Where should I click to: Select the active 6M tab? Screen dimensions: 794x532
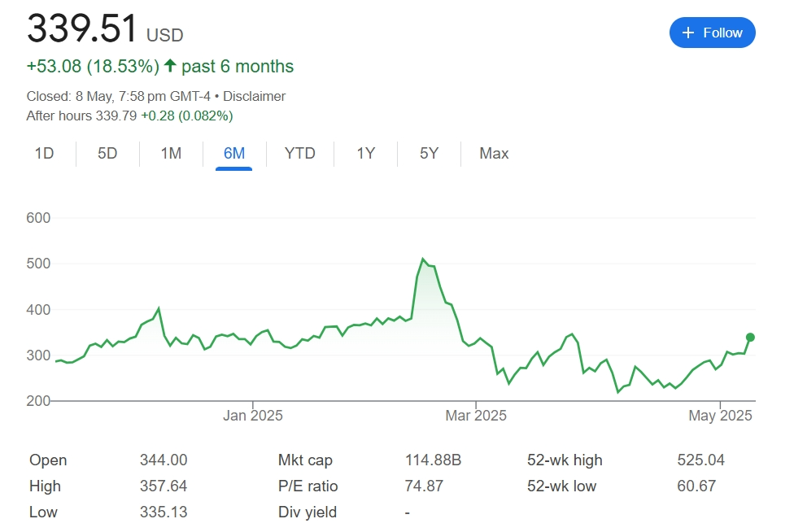(x=234, y=154)
